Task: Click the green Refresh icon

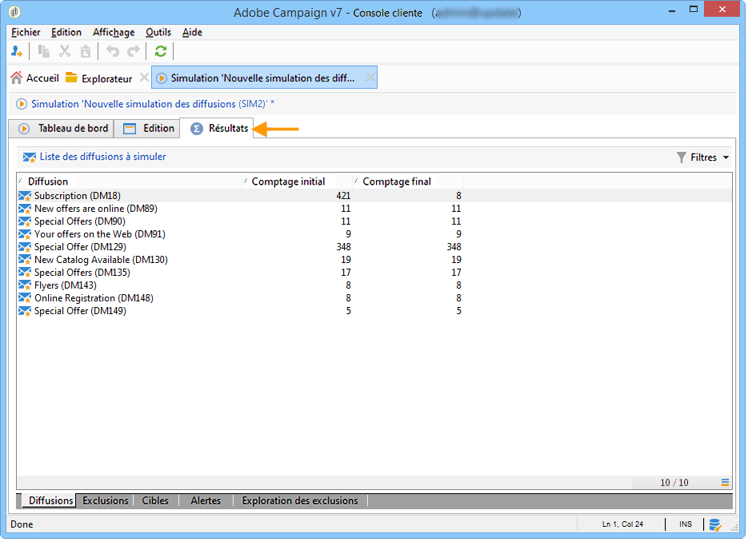Action: coord(161,51)
